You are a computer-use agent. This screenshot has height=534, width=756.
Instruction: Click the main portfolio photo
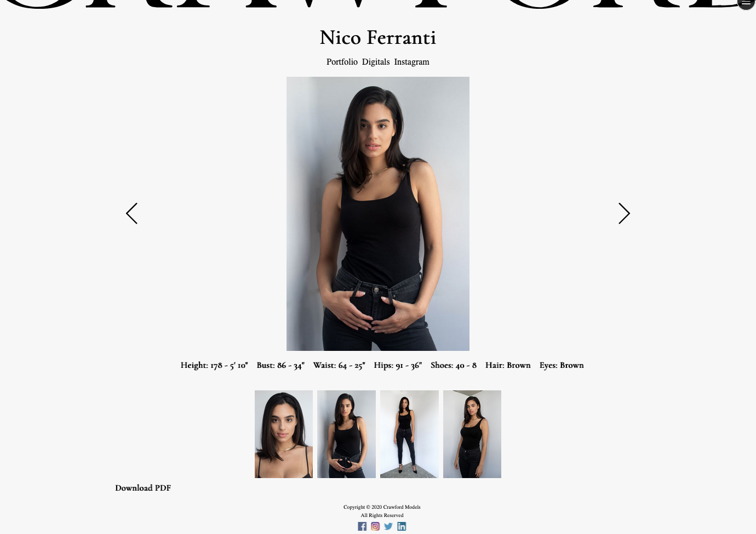pos(378,214)
